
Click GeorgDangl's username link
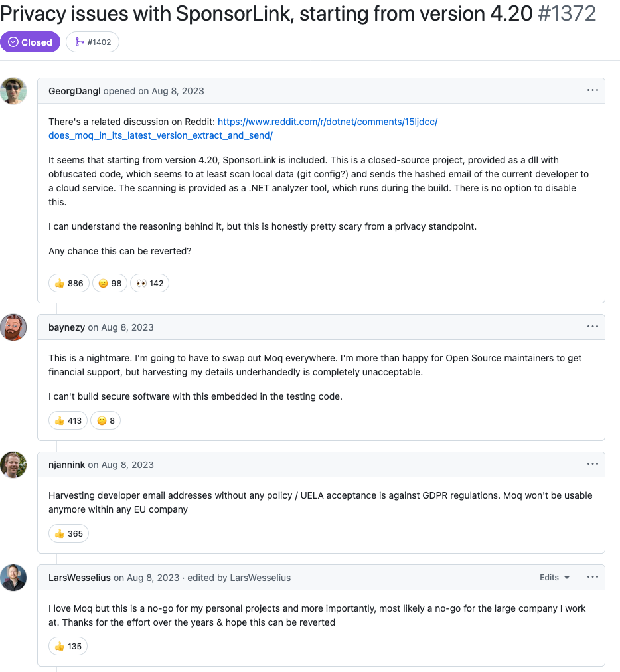[x=74, y=91]
